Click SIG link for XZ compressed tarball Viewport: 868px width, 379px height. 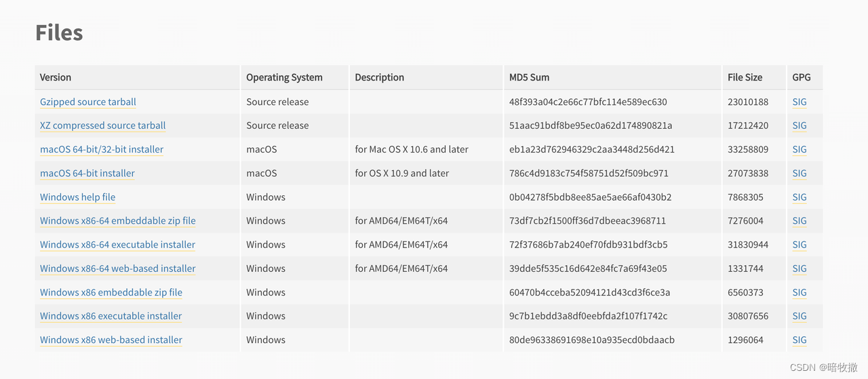[x=800, y=125]
